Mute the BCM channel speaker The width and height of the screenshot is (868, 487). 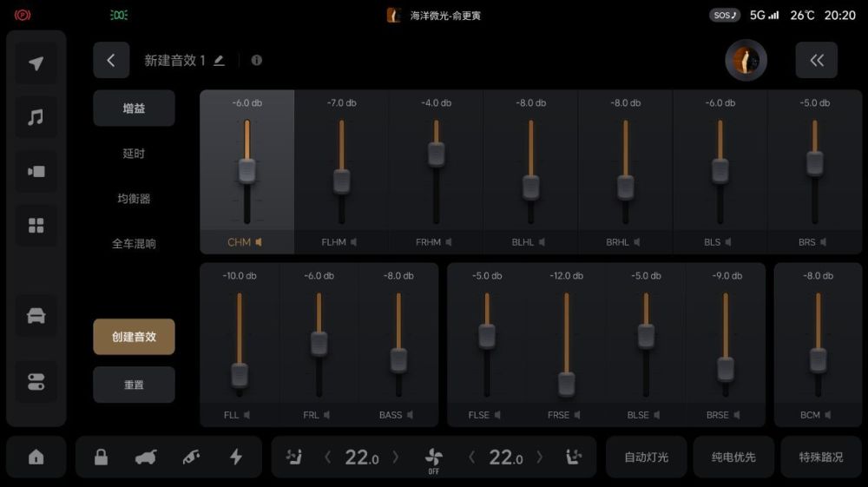coord(827,415)
